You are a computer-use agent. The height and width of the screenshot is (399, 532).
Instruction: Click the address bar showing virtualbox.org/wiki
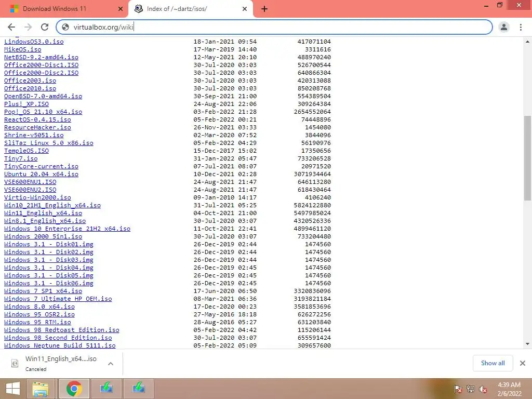coord(274,27)
